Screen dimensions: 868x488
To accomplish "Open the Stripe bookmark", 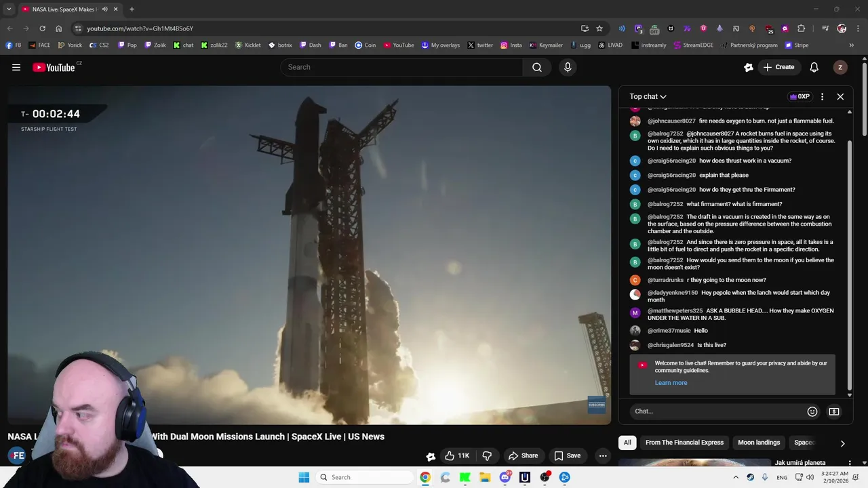I will pos(797,45).
